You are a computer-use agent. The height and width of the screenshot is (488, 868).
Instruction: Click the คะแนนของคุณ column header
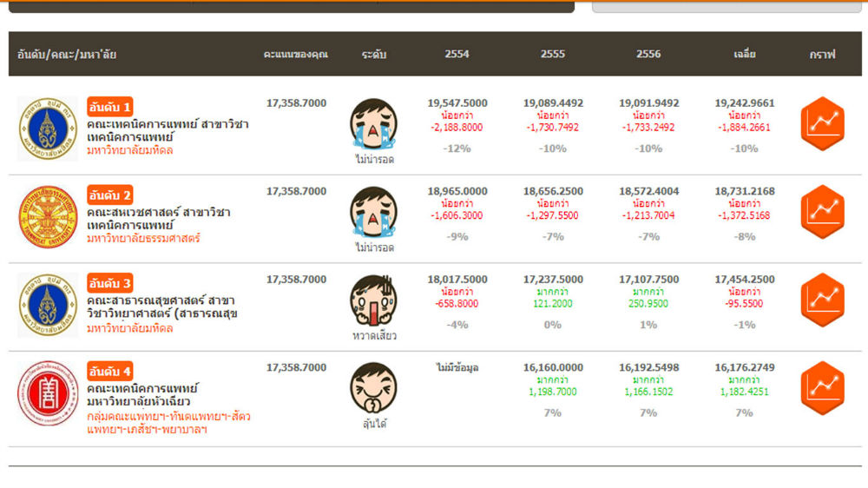296,54
